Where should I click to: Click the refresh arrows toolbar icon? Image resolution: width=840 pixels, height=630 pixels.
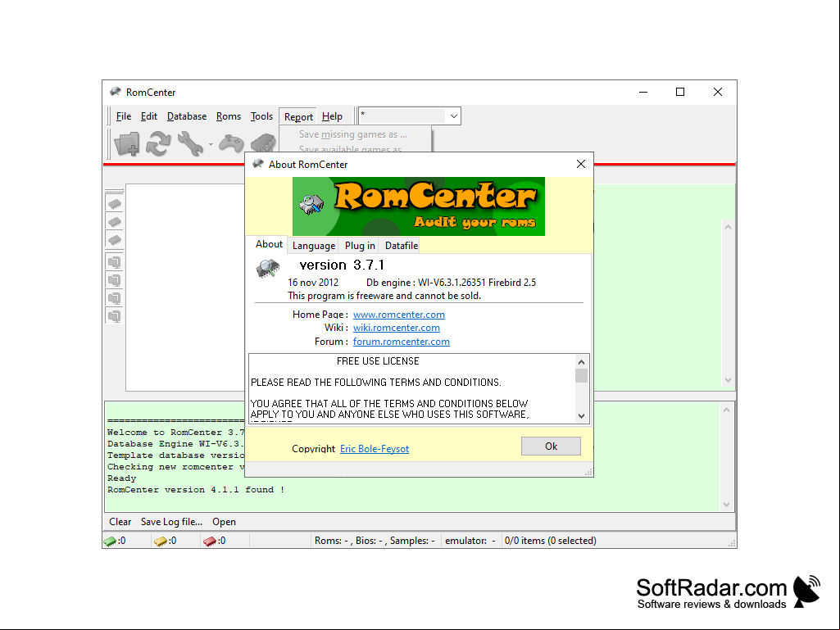[158, 143]
